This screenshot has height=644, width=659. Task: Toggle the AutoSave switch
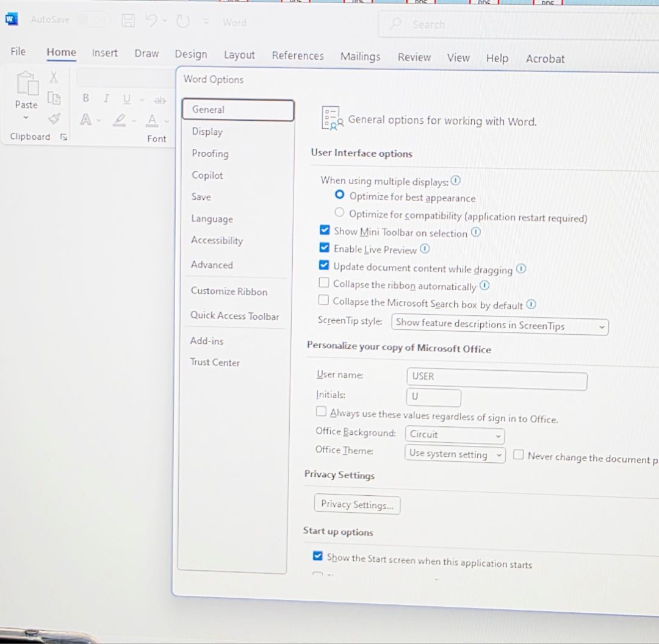click(x=95, y=20)
